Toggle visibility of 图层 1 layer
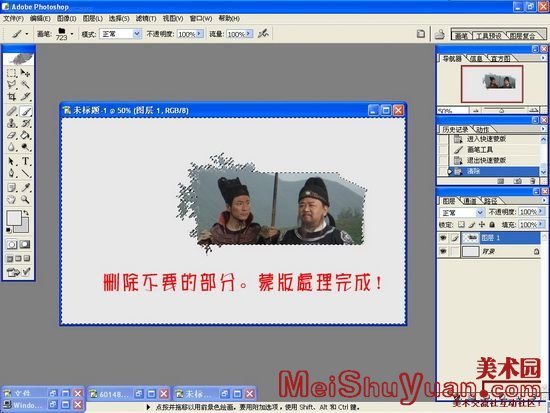Image resolution: width=550 pixels, height=413 pixels. [443, 238]
